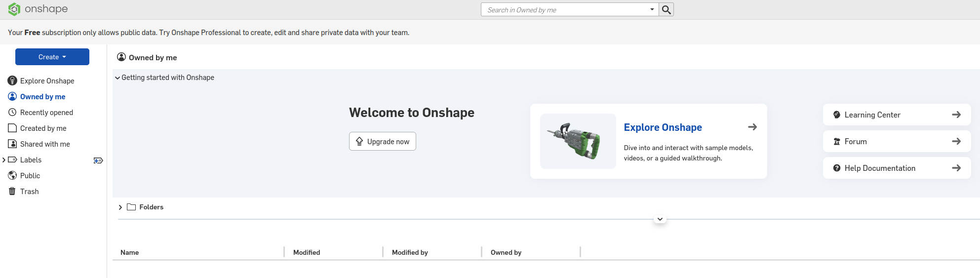Collapse Getting started with Onshape section
The width and height of the screenshot is (980, 278).
point(118,78)
